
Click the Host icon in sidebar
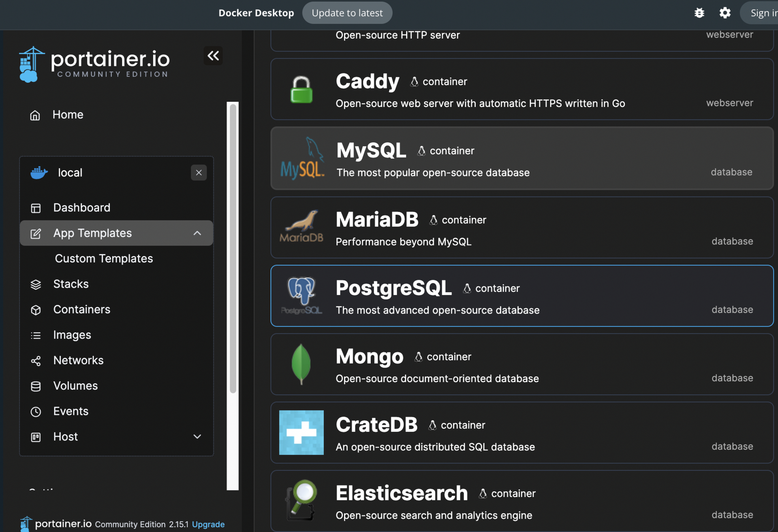coord(36,437)
